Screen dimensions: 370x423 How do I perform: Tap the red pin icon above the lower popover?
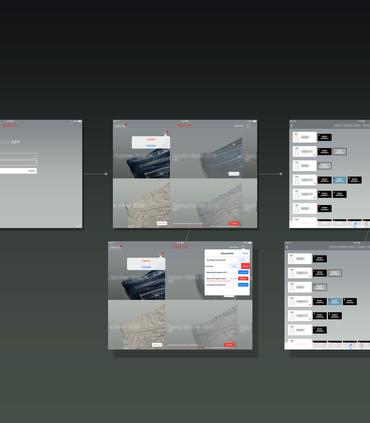162,254
